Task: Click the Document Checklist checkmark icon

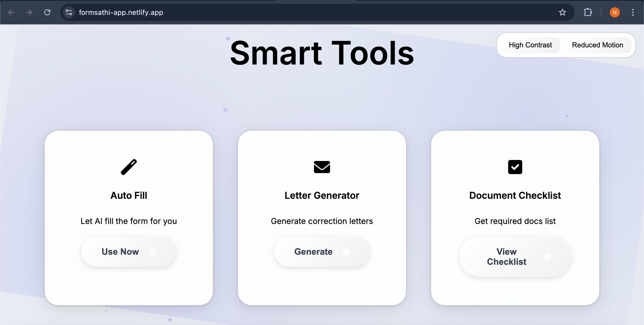Action: coord(515,167)
